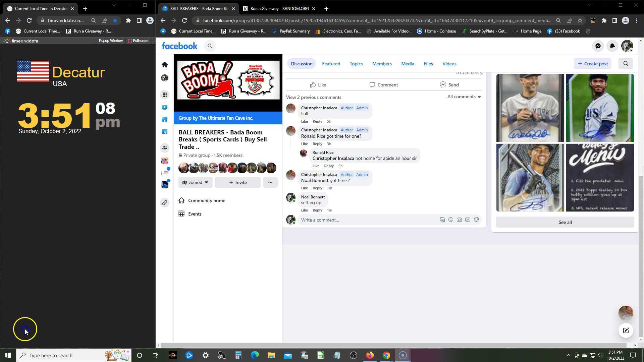Open Facebook notifications bell
644x362 pixels.
(x=612, y=46)
